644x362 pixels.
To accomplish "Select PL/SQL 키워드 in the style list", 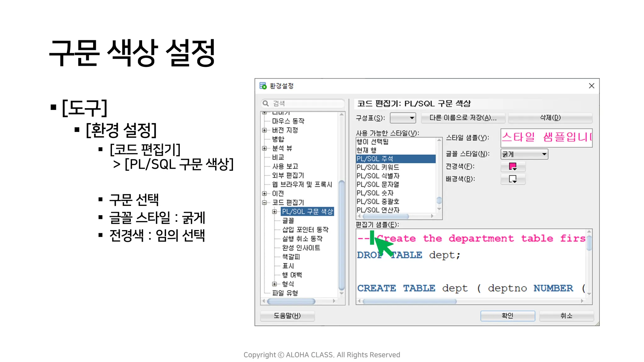I will 378,167.
